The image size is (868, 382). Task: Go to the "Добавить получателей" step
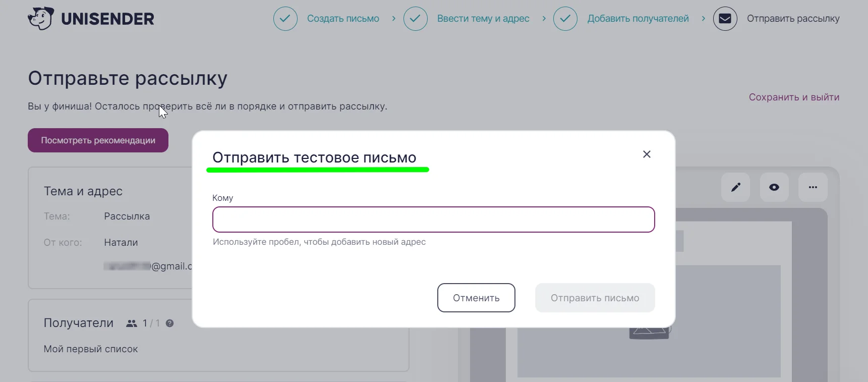point(638,19)
